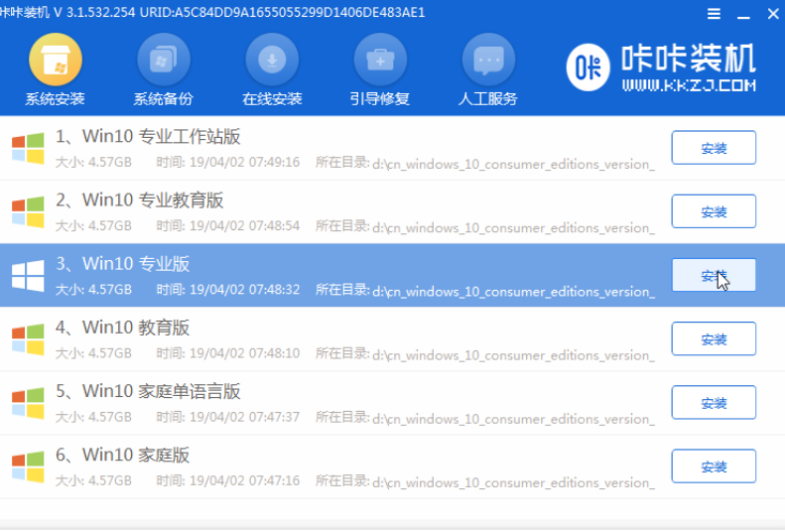
Task: Select the title 4、Win10 教育版
Action: [123, 328]
